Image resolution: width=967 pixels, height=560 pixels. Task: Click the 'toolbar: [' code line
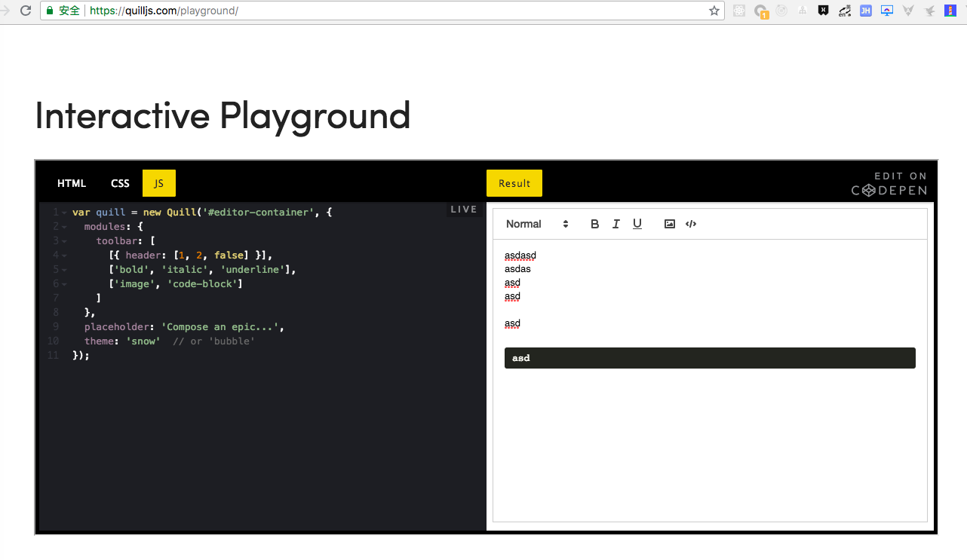pos(125,241)
